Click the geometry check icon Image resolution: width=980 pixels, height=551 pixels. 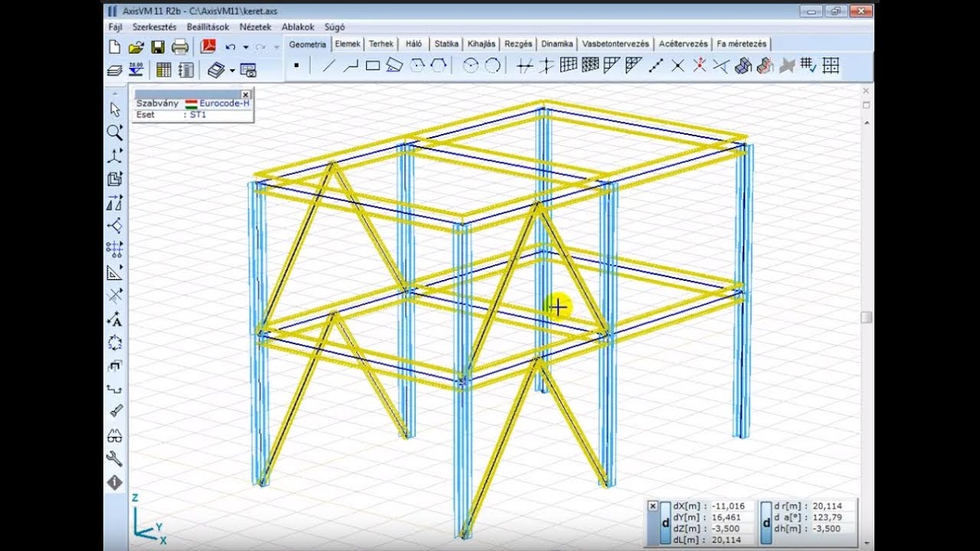(x=809, y=66)
